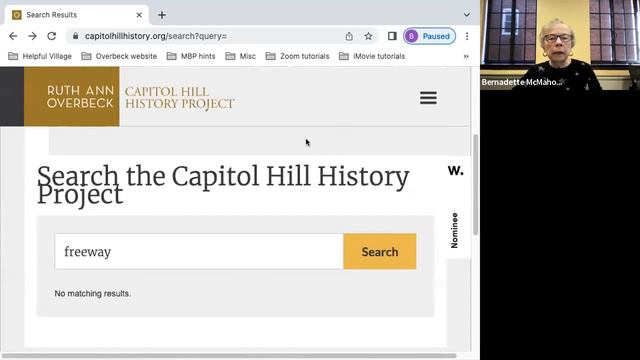Click the Nominee side ribbon
Screen dimensions: 640x360
454,230
